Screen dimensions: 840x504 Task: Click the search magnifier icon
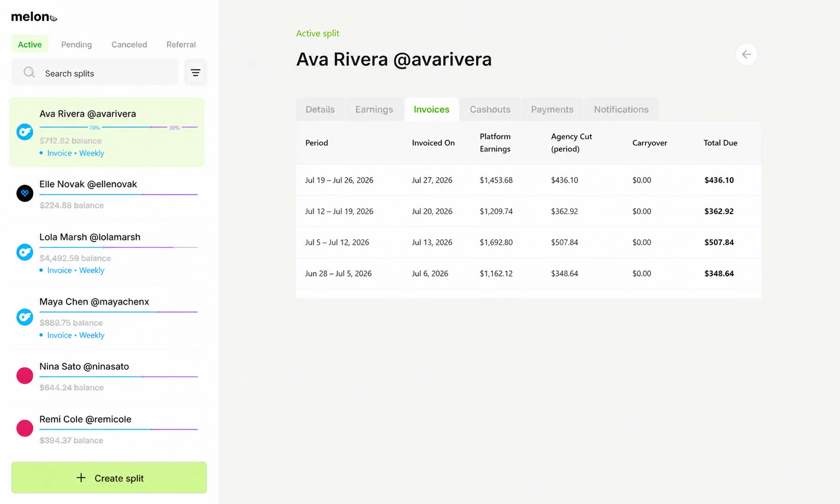(30, 73)
